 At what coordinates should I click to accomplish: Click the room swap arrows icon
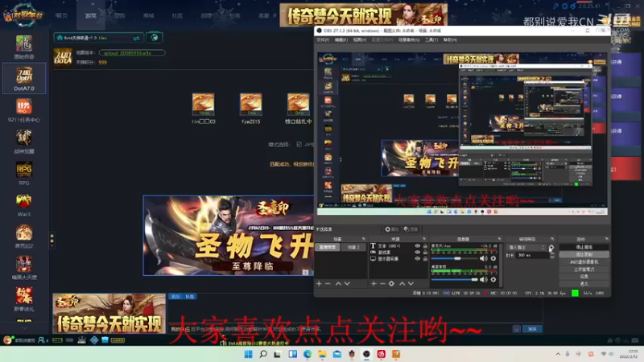pos(136,38)
